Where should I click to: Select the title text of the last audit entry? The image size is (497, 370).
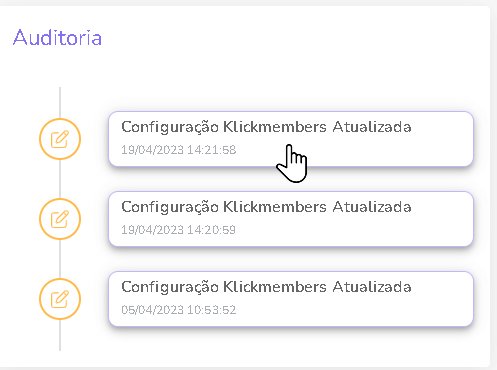click(x=266, y=287)
